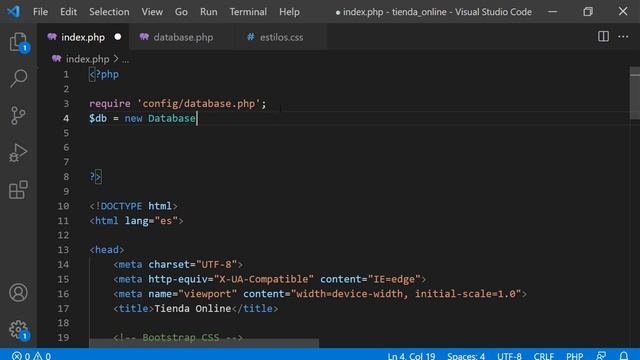640x360 pixels.
Task: Split the editor to the right
Action: click(x=603, y=36)
